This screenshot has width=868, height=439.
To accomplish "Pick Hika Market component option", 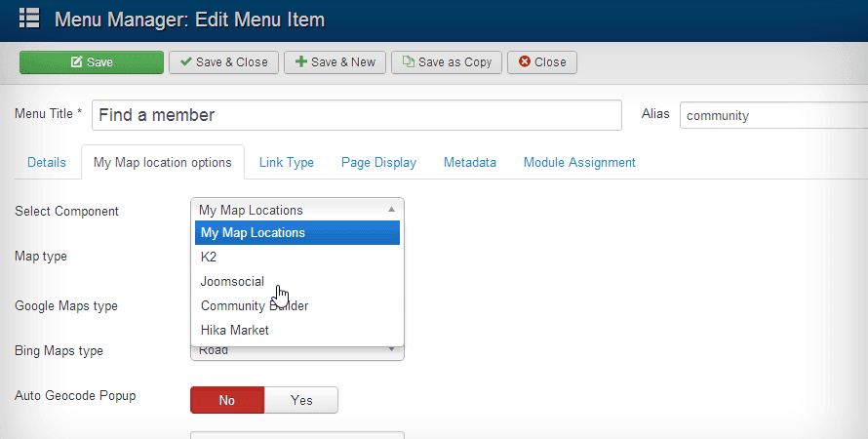I will coord(235,331).
